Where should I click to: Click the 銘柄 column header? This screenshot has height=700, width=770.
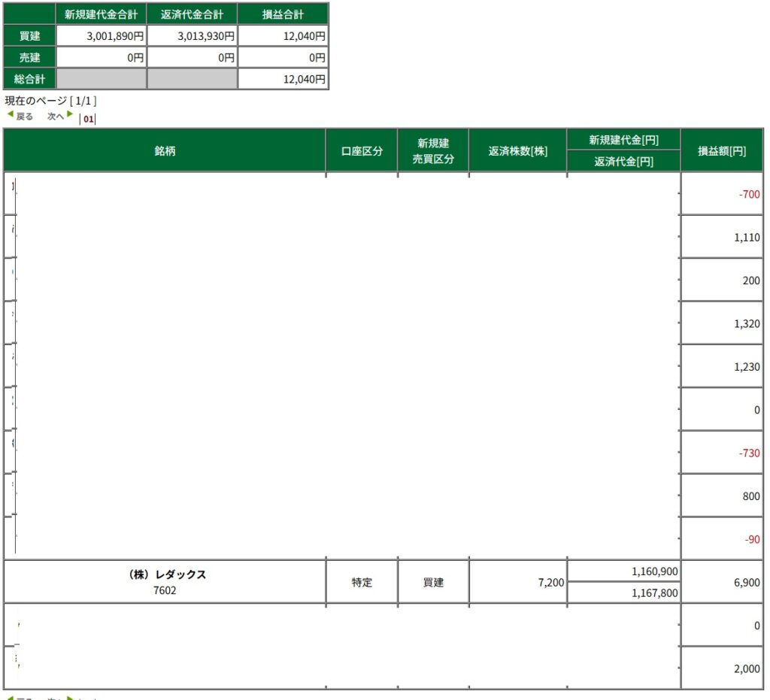tap(165, 150)
